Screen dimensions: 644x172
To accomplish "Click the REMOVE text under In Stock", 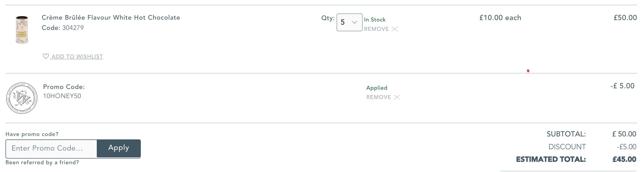I will click(376, 29).
